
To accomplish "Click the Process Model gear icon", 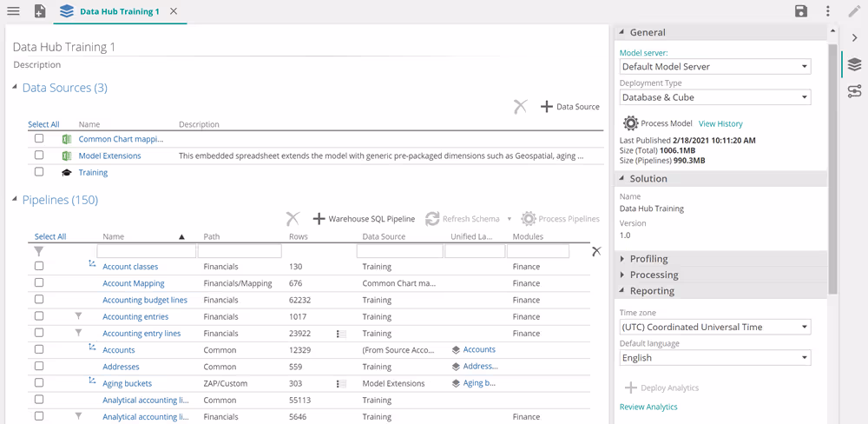I will click(631, 123).
